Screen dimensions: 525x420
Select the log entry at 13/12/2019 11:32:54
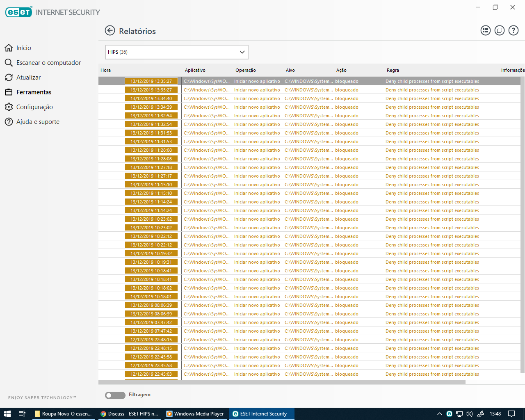point(151,116)
